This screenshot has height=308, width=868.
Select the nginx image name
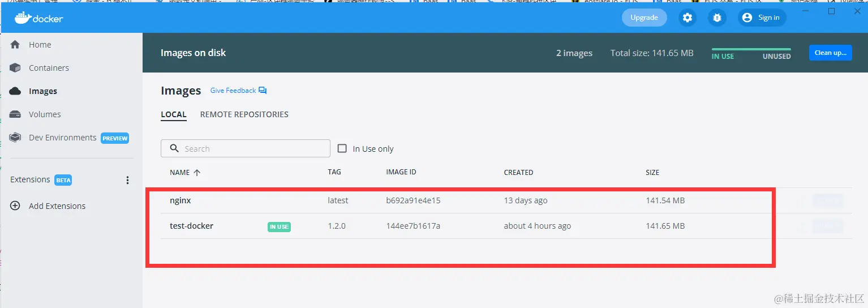(181, 200)
